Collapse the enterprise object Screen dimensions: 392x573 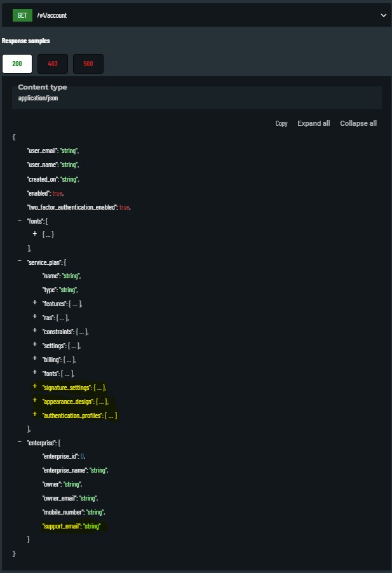[20, 442]
